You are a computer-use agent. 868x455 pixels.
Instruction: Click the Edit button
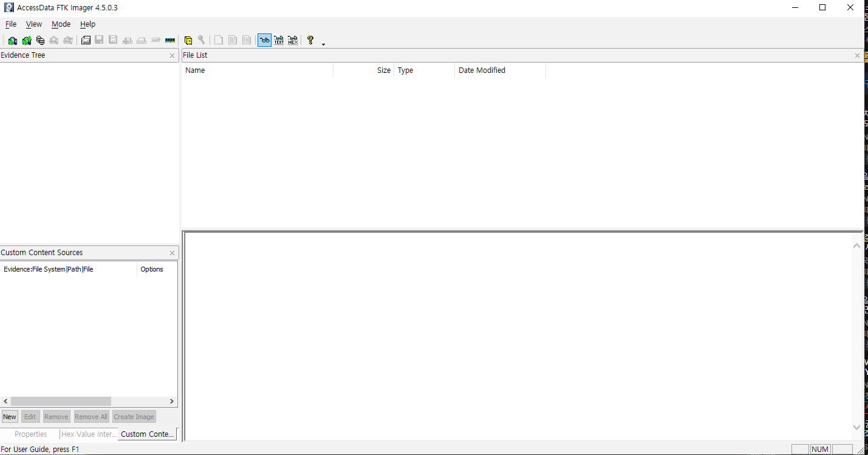click(x=30, y=417)
